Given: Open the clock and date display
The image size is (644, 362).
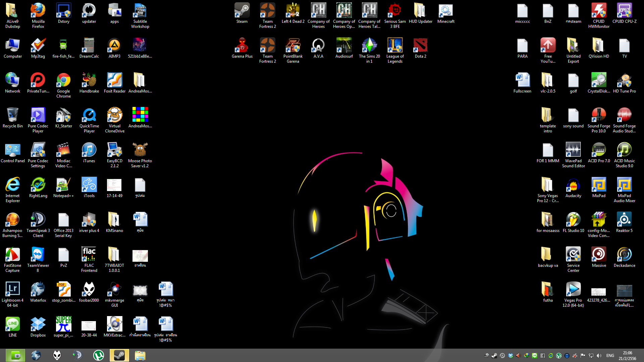Looking at the screenshot, I should 627,356.
